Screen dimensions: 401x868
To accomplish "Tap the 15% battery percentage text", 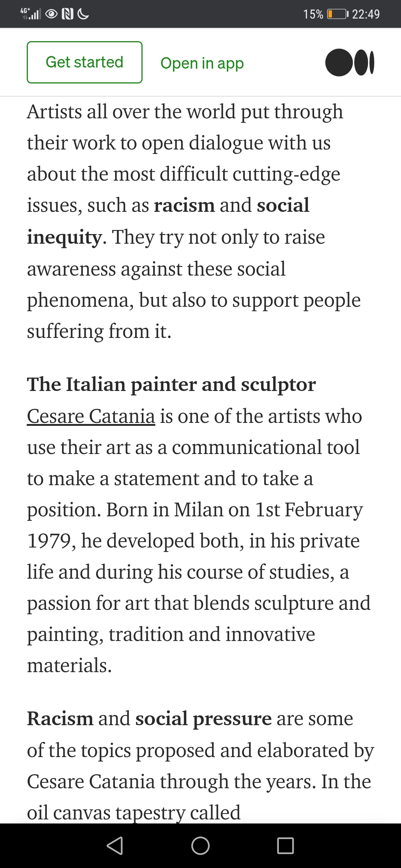I will click(313, 14).
